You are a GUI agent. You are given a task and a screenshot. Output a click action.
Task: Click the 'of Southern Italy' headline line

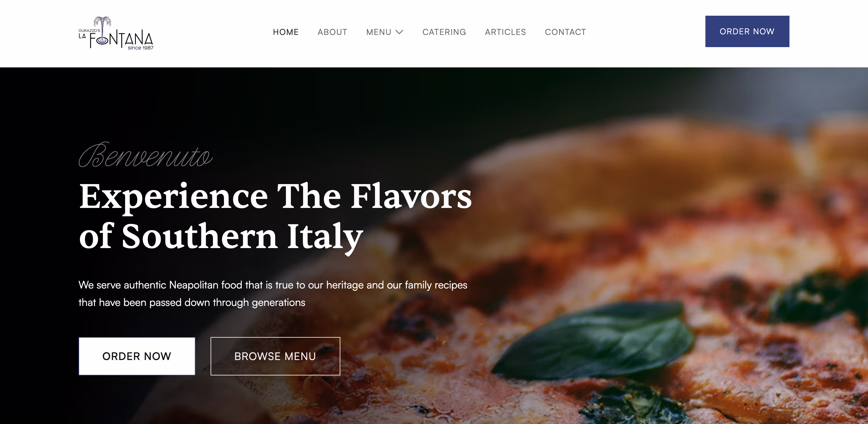coord(221,236)
